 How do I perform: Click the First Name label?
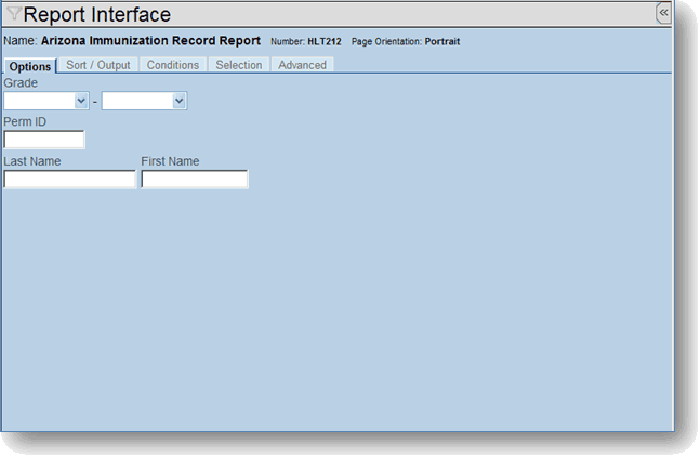(170, 161)
